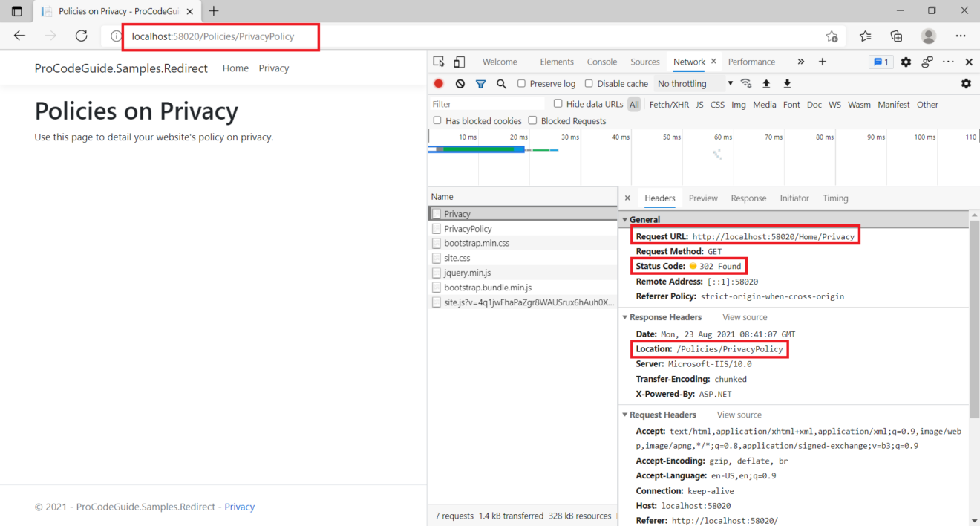Viewport: 980px width, 526px height.
Task: Toggle device emulation mode
Action: click(x=458, y=62)
